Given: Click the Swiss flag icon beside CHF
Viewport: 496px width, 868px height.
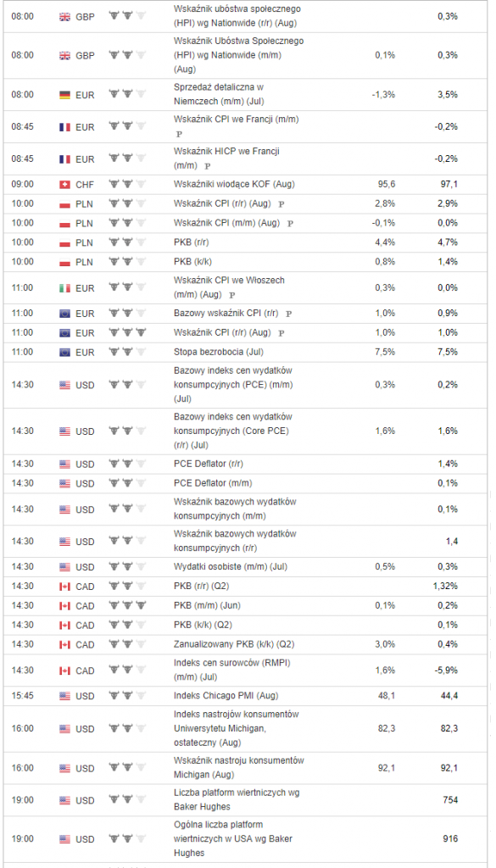Looking at the screenshot, I should 64,184.
